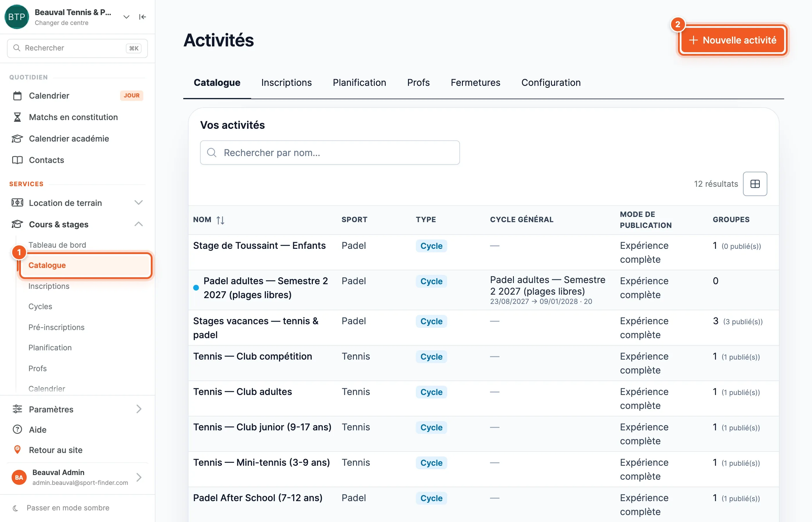This screenshot has height=522, width=812.
Task: Switch to the Configuration tab
Action: click(x=551, y=82)
